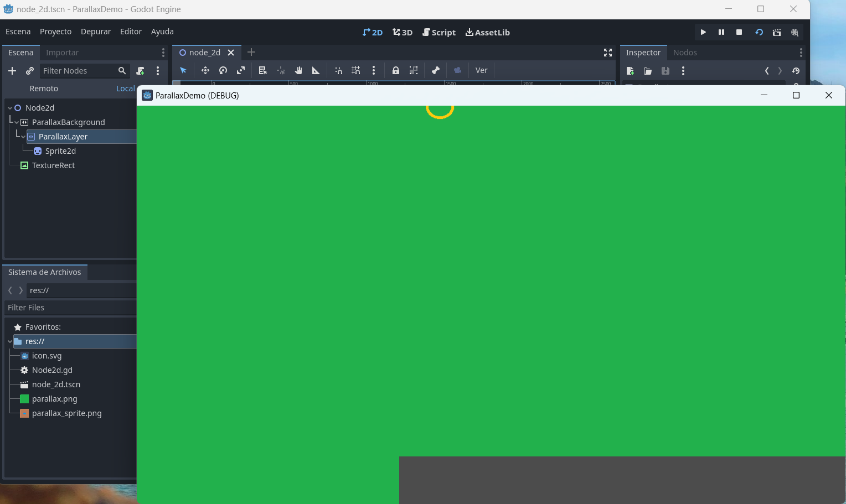
Task: Toggle smart snapping in the canvas toolbar
Action: pyautogui.click(x=338, y=70)
